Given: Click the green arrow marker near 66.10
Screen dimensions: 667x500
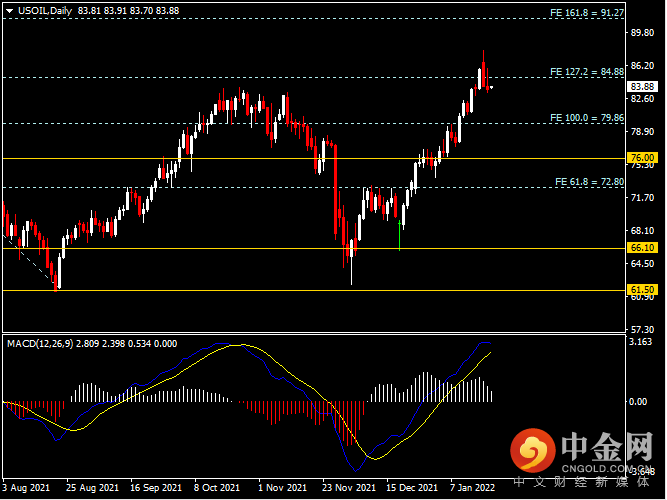Looking at the screenshot, I should click(x=399, y=235).
